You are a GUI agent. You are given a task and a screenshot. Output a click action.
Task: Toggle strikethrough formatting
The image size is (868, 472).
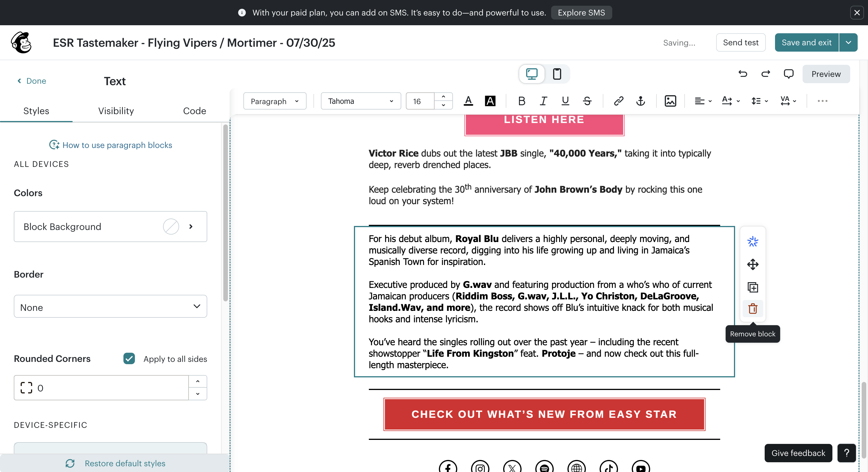click(587, 101)
